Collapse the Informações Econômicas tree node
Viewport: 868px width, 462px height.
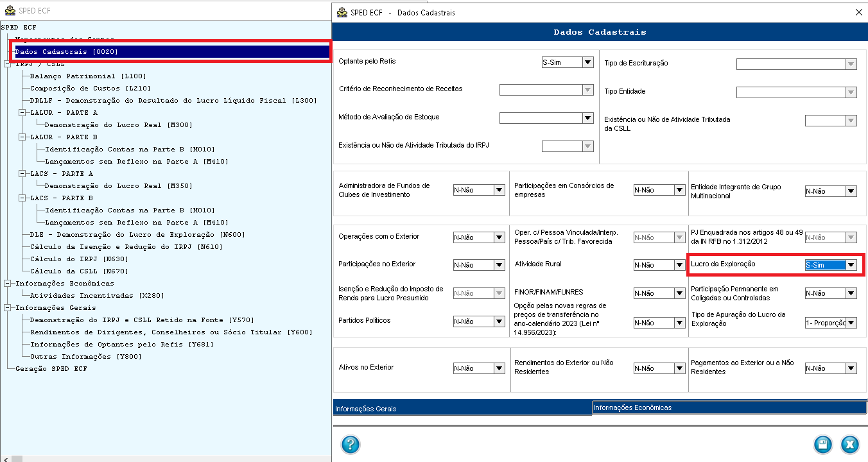pos(7,283)
